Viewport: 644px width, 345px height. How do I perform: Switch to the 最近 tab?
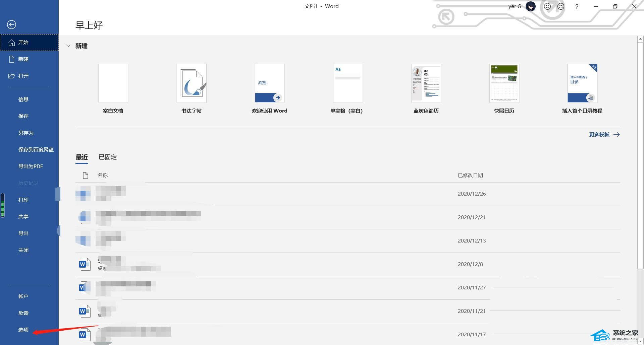(82, 157)
